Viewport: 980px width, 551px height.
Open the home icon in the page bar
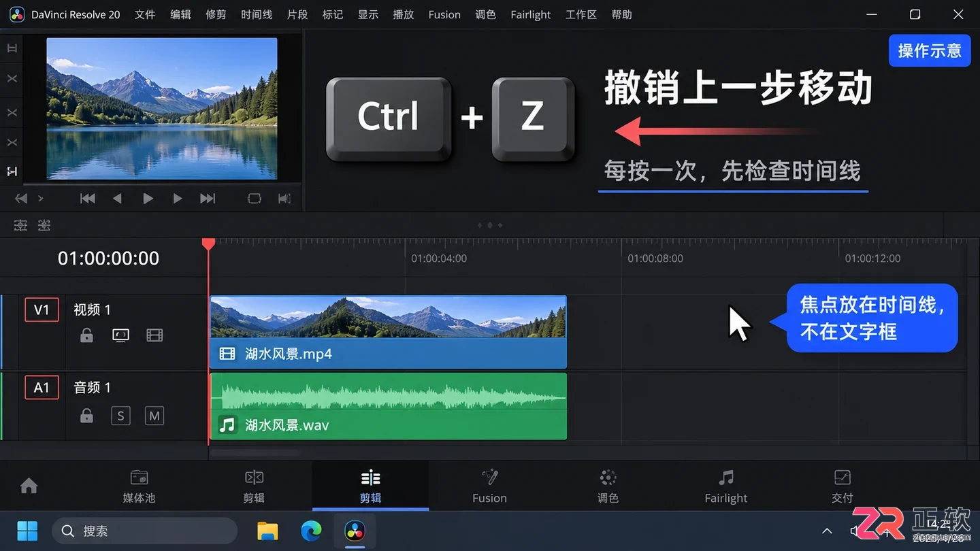pos(29,486)
